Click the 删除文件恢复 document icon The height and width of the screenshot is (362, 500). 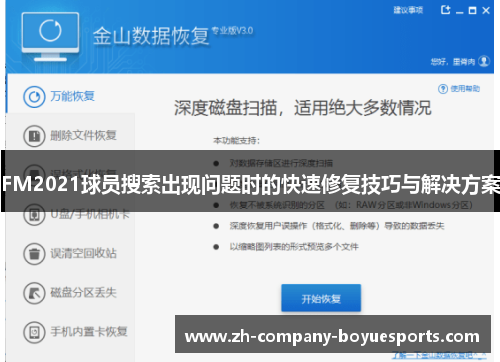(x=34, y=136)
